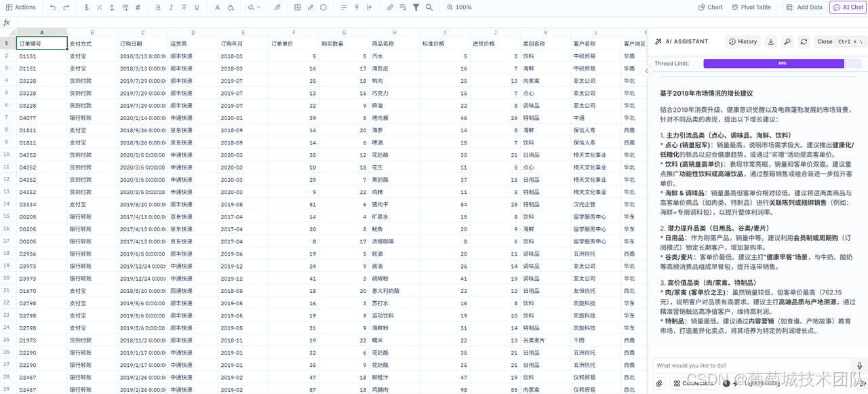The image size is (868, 394).
Task: Open vertical alignment options
Action: [357, 7]
